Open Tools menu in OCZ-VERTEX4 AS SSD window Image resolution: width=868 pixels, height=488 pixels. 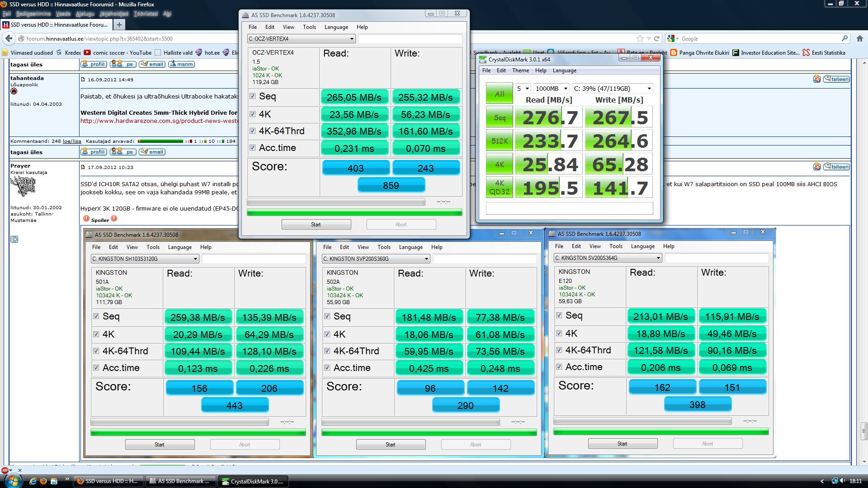pyautogui.click(x=309, y=27)
